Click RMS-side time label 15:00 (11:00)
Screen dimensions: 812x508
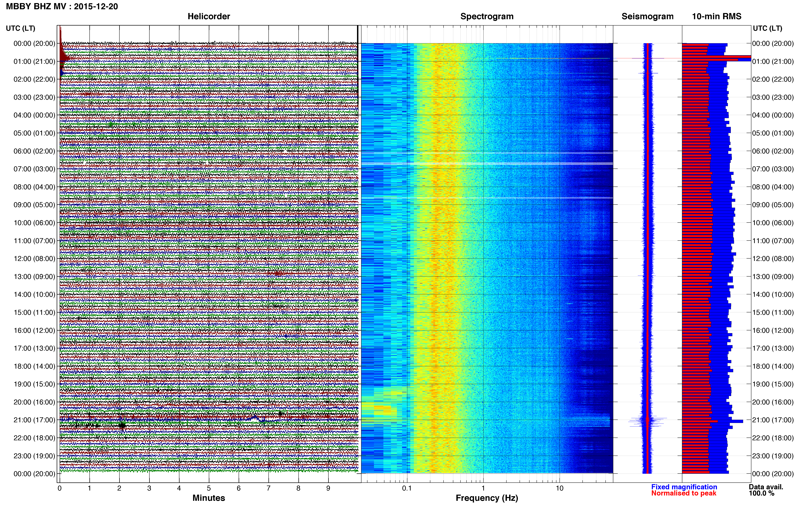point(773,312)
